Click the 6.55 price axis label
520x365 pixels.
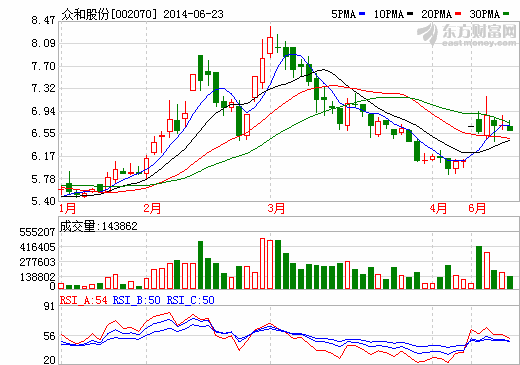43,133
